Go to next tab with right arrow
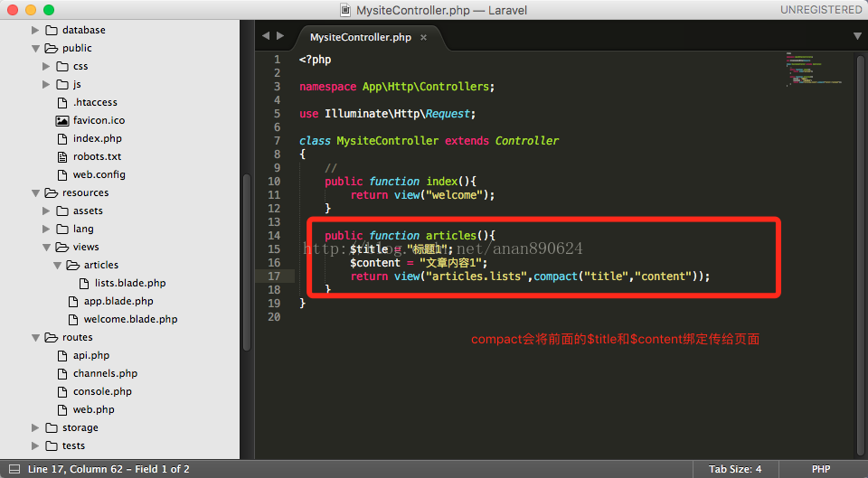The image size is (868, 478). pos(280,36)
